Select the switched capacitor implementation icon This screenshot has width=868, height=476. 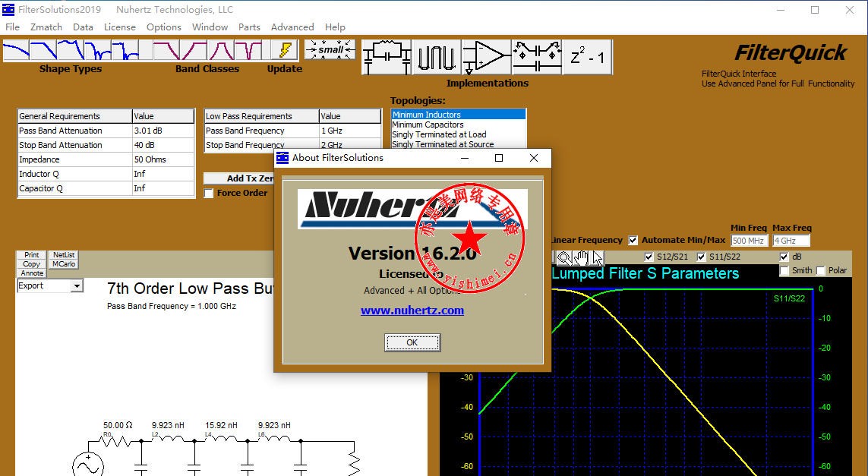tap(537, 57)
